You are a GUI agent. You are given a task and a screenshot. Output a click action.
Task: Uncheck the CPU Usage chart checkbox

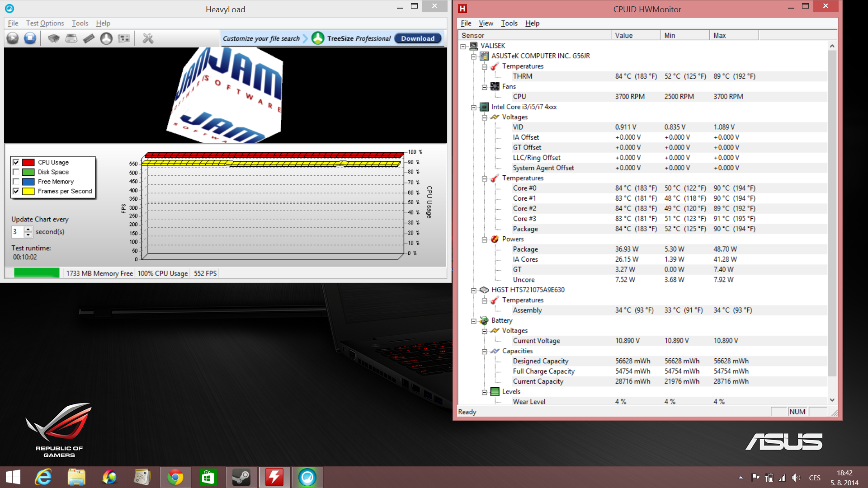(16, 162)
